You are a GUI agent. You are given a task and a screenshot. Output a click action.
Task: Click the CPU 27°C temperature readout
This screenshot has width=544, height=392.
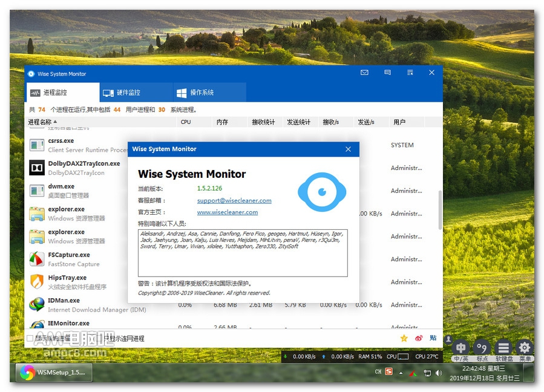coord(427,357)
